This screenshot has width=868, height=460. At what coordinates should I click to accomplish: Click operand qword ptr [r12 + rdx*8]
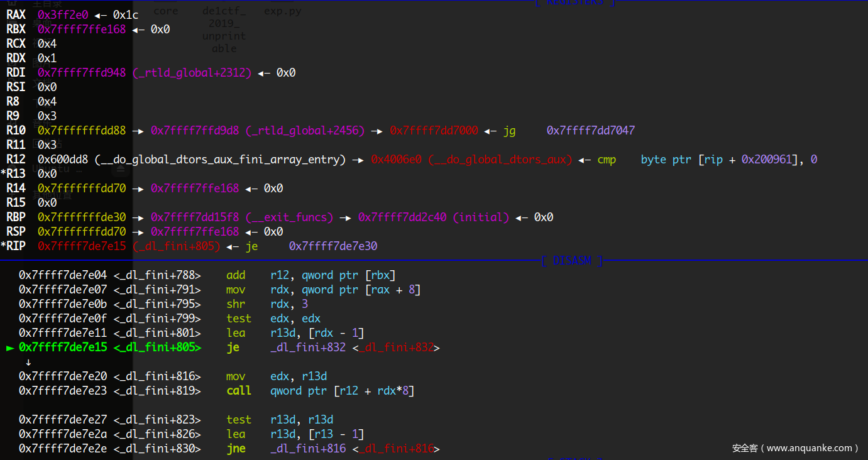(x=343, y=391)
